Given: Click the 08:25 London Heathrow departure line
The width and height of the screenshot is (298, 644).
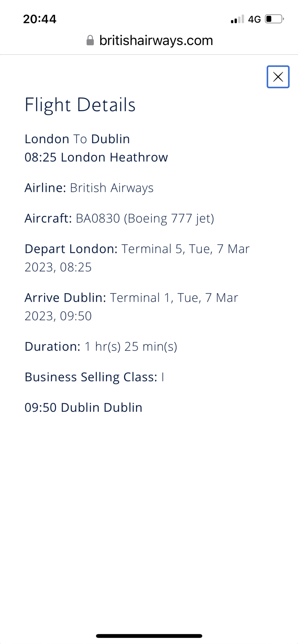Looking at the screenshot, I should (96, 158).
